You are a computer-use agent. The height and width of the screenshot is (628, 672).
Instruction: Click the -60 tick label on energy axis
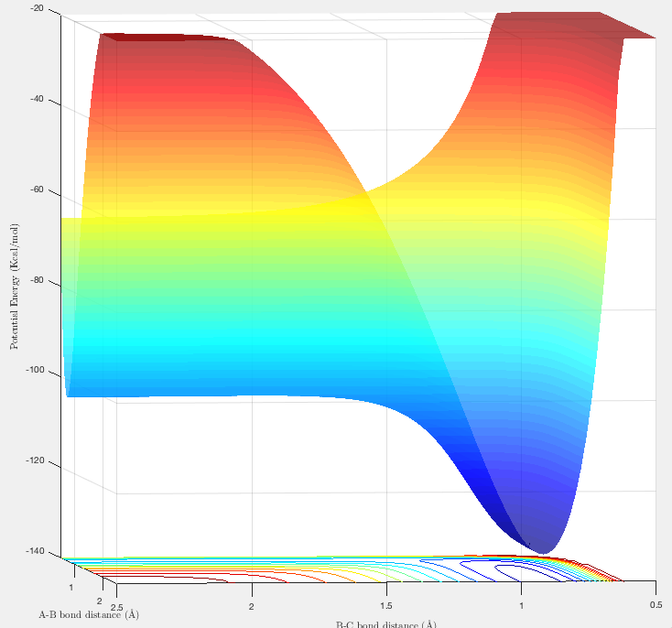37,189
